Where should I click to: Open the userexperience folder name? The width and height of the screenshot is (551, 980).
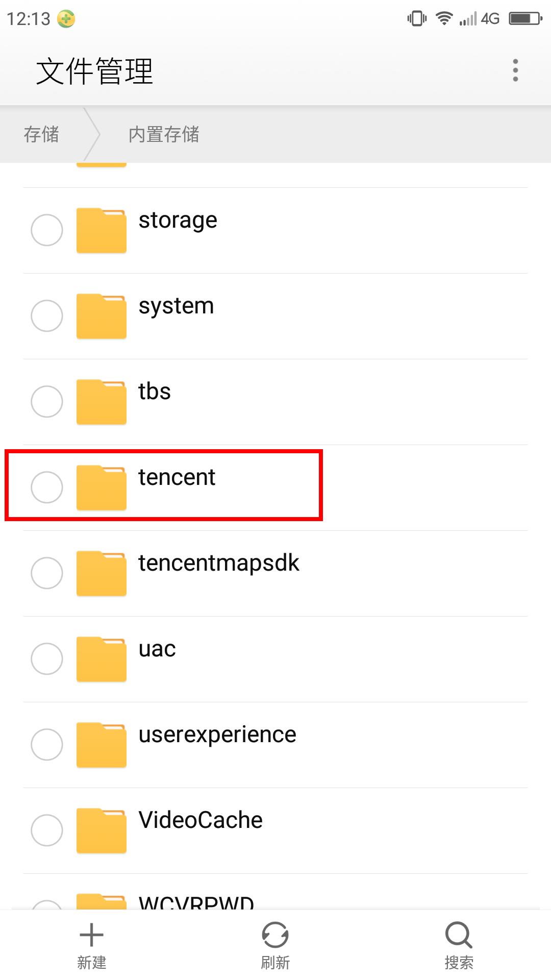(x=217, y=735)
